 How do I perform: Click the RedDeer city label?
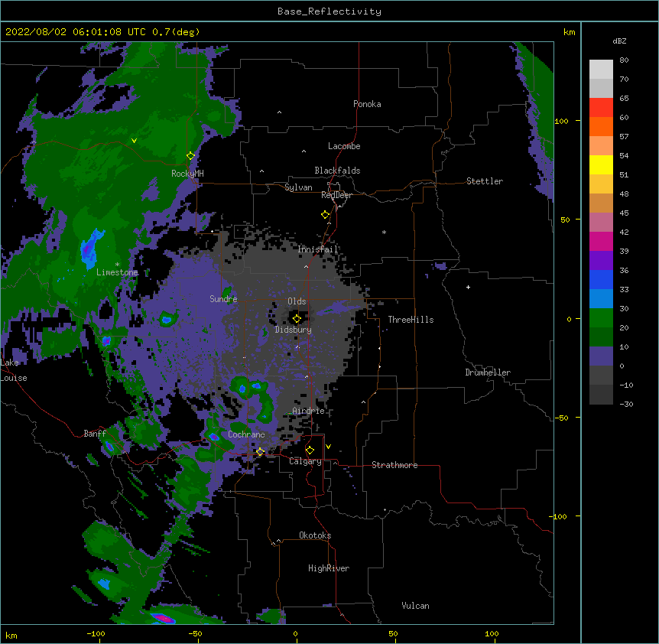tap(336, 195)
